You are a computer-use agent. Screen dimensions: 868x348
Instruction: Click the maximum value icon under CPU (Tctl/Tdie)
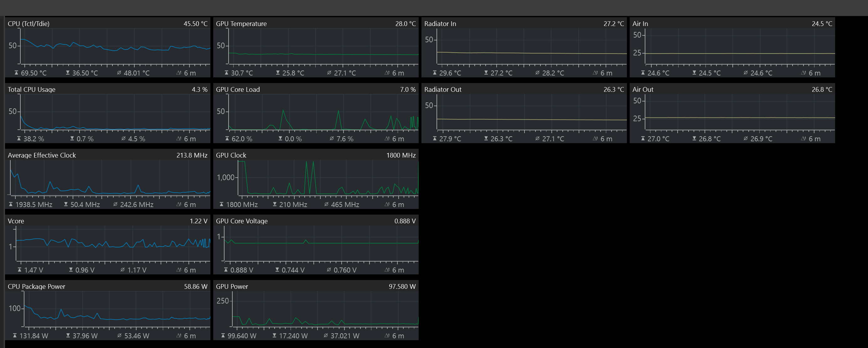pyautogui.click(x=16, y=73)
